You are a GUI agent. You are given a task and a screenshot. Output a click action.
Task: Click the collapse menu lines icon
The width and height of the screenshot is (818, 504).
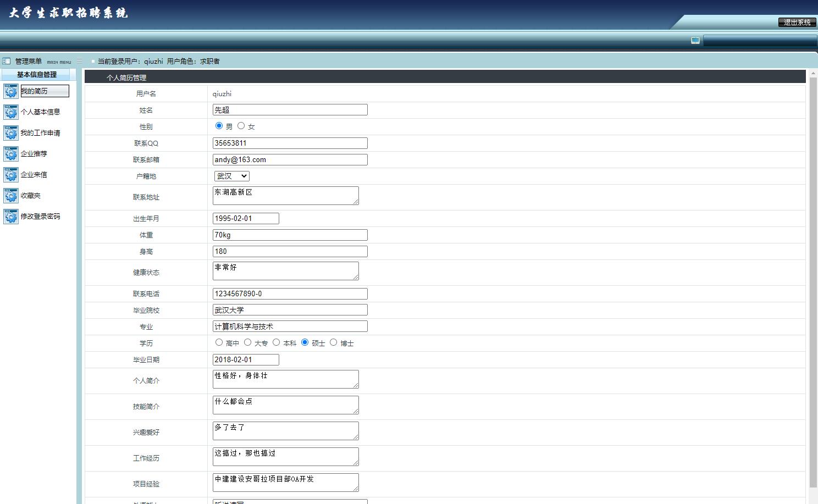click(x=80, y=60)
